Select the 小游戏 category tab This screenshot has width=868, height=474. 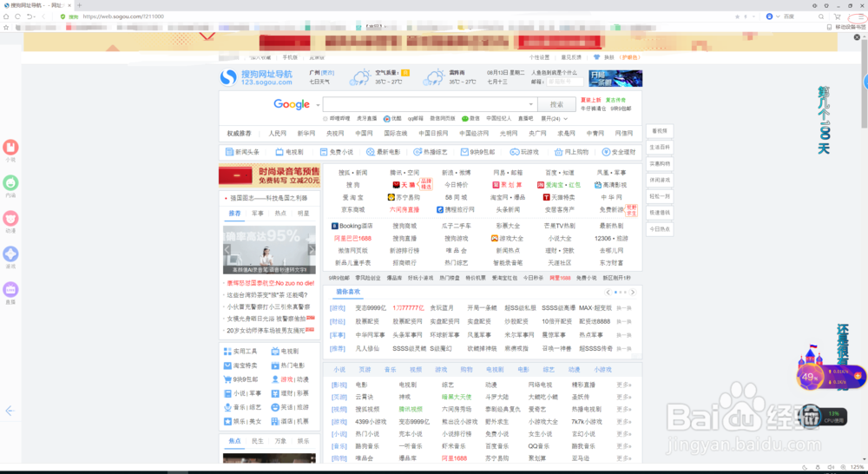[603, 369]
